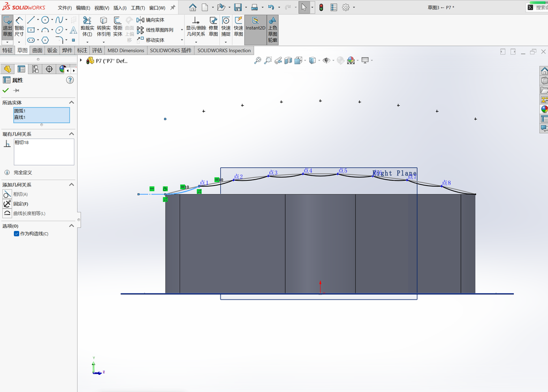Click Section View icon in view toolbar

click(288, 60)
